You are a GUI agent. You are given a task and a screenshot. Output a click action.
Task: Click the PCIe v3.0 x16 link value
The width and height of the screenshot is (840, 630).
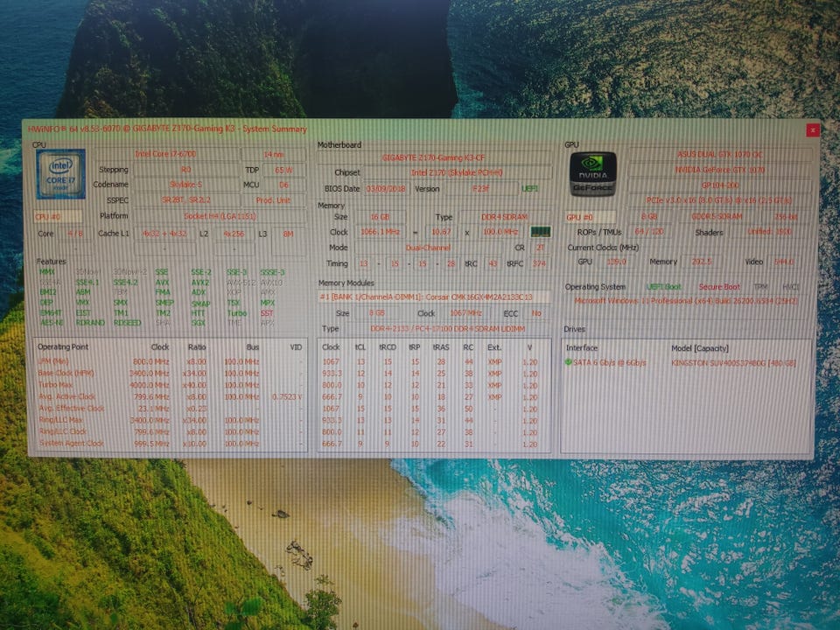point(719,200)
